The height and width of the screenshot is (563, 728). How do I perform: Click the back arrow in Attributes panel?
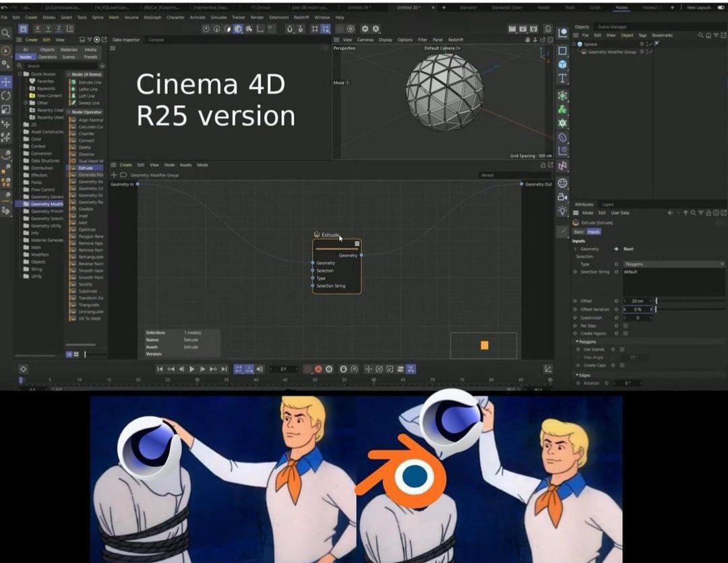tap(670, 213)
